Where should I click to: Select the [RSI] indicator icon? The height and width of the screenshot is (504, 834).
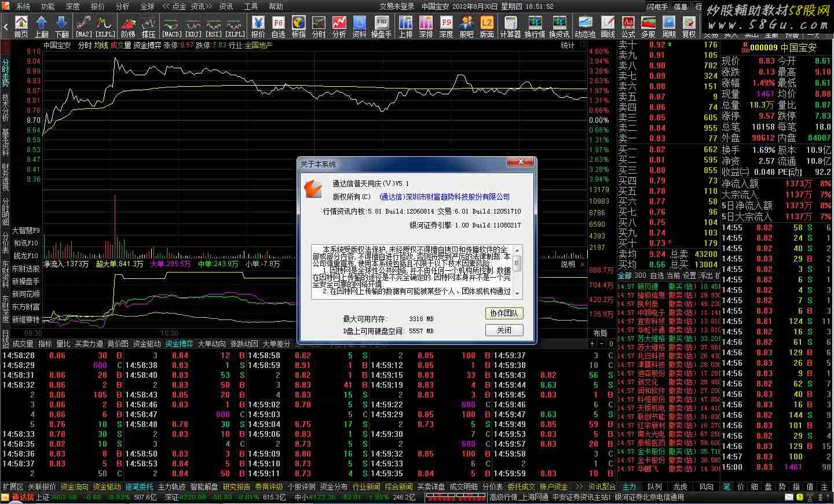214,27
